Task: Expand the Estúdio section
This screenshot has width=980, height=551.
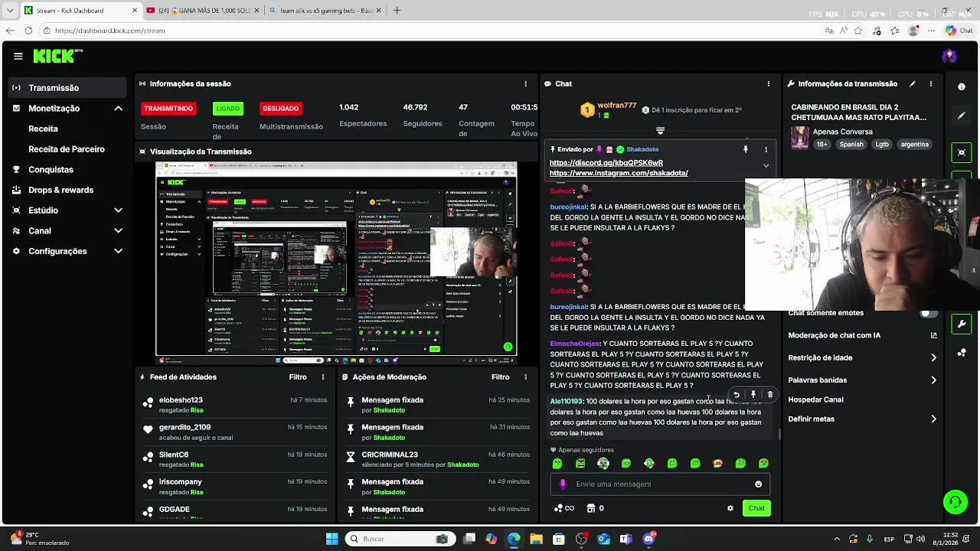Action: (x=118, y=210)
